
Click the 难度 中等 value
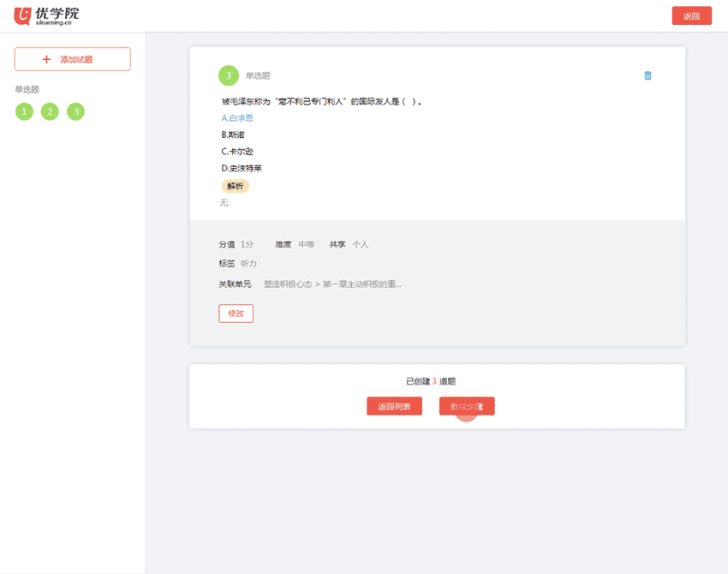[306, 244]
